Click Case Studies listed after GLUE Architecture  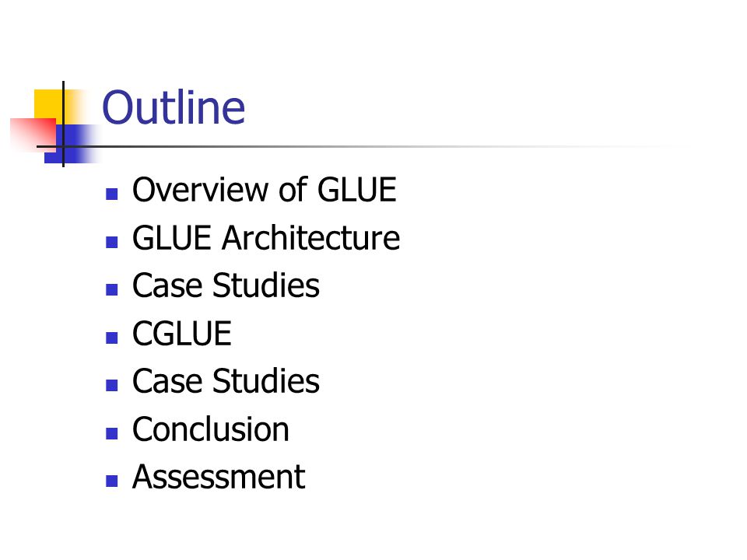point(226,285)
